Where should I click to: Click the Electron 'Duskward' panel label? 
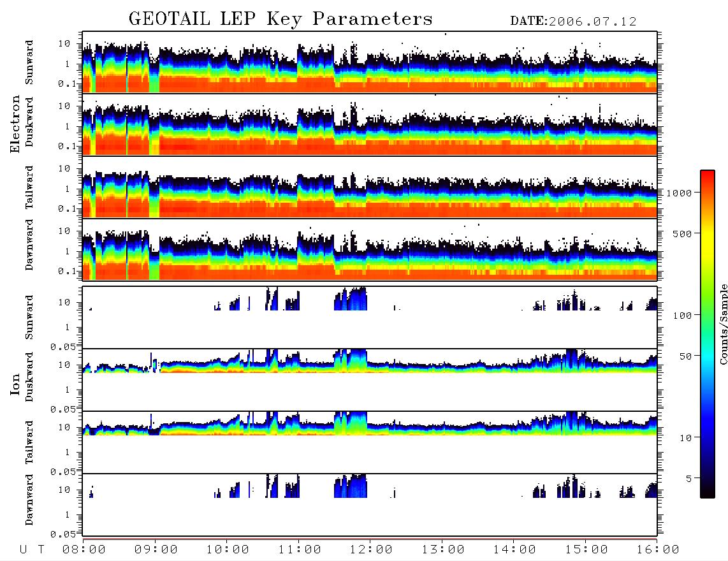[29, 122]
